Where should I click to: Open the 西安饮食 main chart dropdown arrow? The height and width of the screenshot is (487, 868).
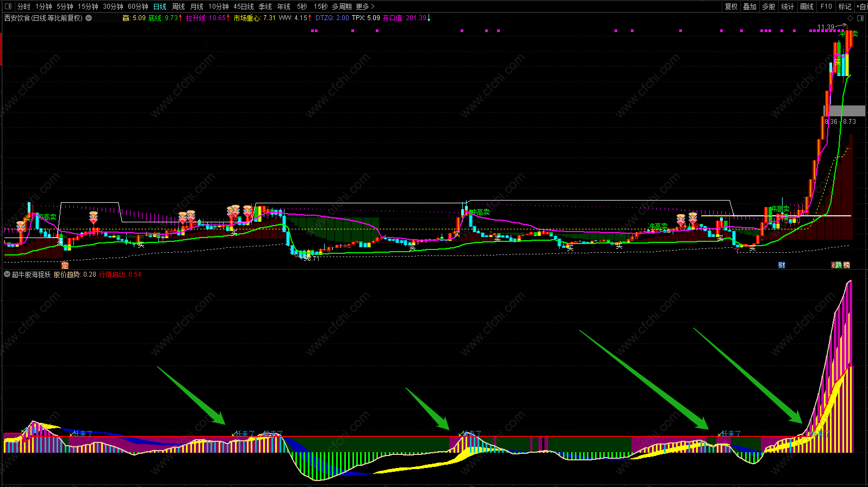[89, 18]
